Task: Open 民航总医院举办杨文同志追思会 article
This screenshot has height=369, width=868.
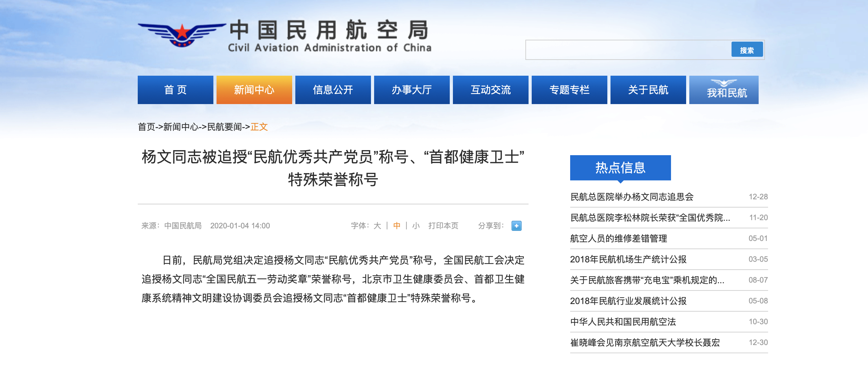Action: pyautogui.click(x=632, y=197)
